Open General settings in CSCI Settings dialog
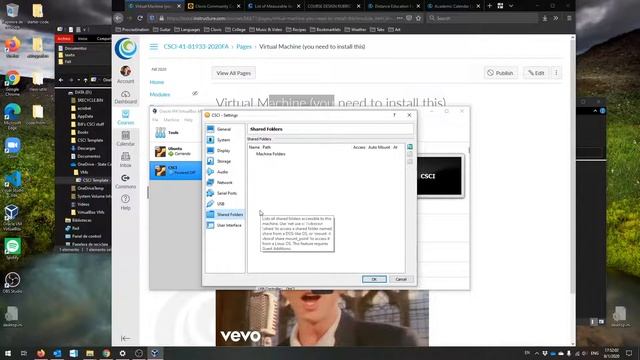 point(224,129)
